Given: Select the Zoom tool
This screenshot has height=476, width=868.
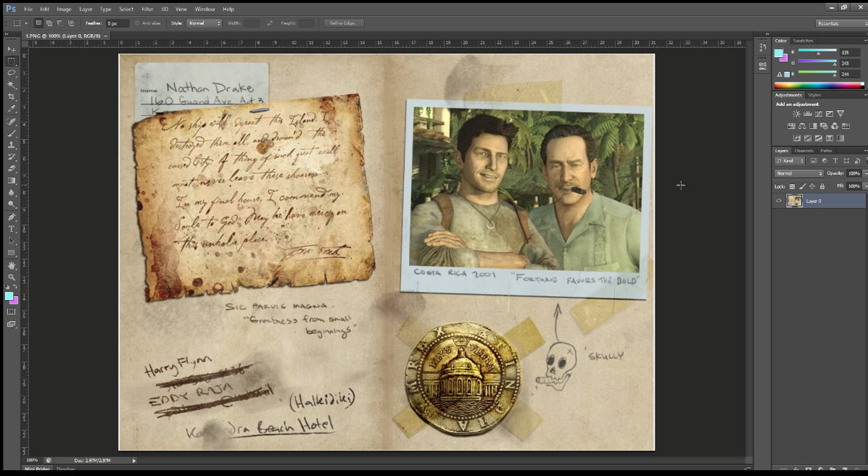Looking at the screenshot, I should click(x=11, y=277).
